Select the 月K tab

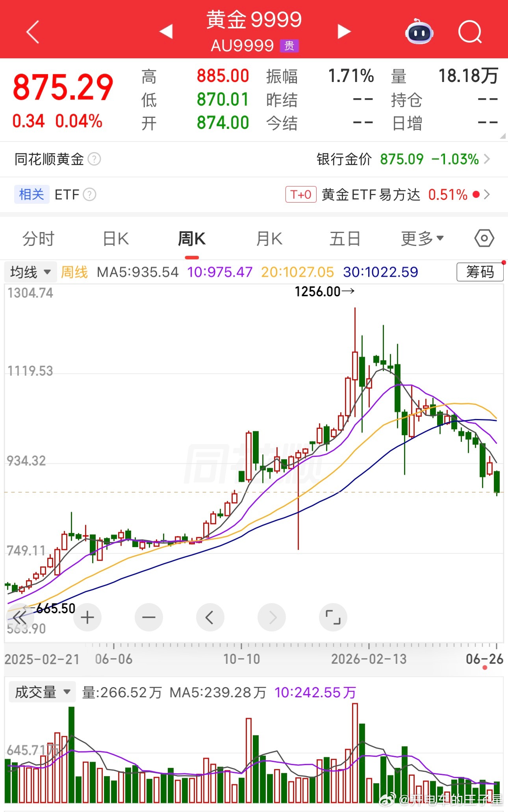(269, 238)
